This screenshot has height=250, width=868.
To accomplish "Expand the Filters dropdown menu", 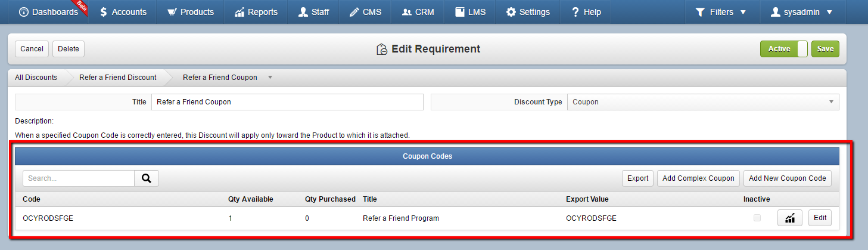I will [x=721, y=12].
